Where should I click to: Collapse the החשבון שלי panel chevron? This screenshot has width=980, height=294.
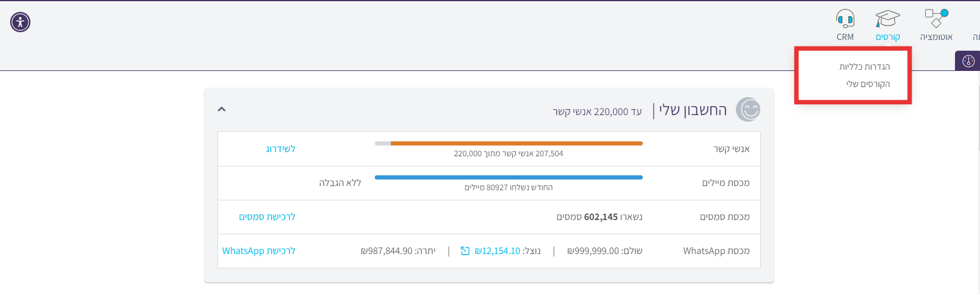coord(222,110)
